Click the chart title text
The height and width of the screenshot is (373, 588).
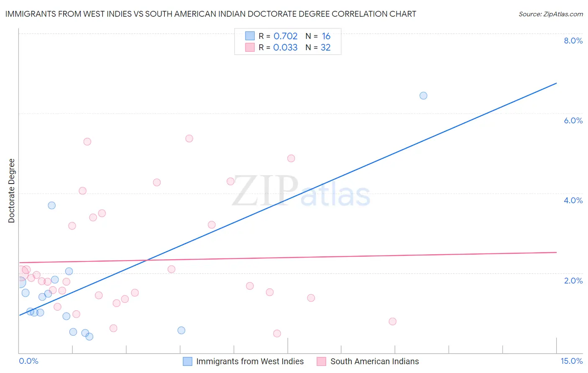coord(211,14)
